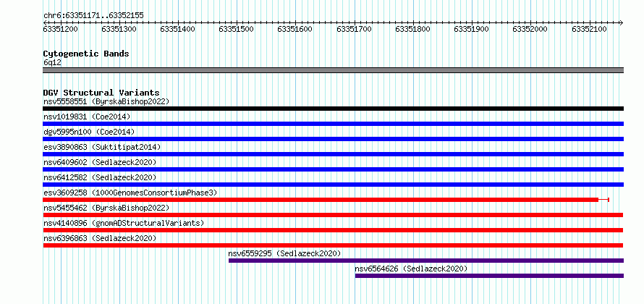Click the nsv6559295 (Sedlazeck2020) label
The image size is (644, 304).
284,253
